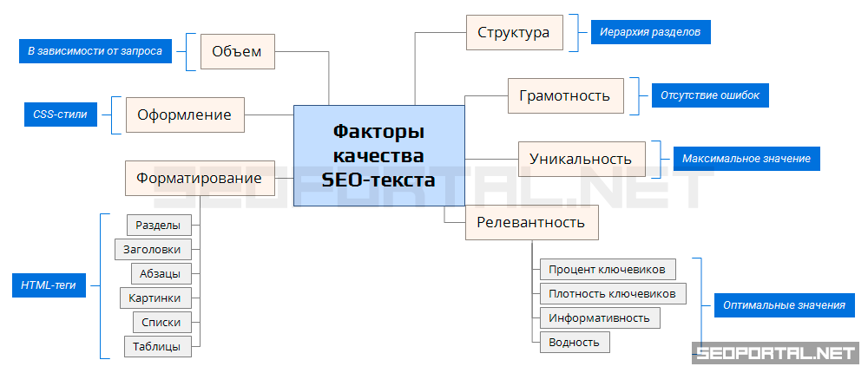Click the CSS-стили blue callout
868x373 pixels.
(x=60, y=115)
